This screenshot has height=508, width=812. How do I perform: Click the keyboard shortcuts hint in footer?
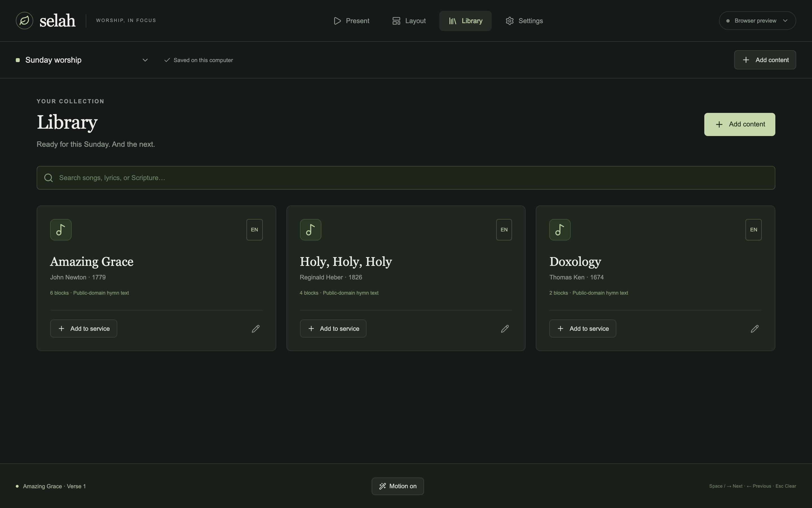[x=753, y=486]
